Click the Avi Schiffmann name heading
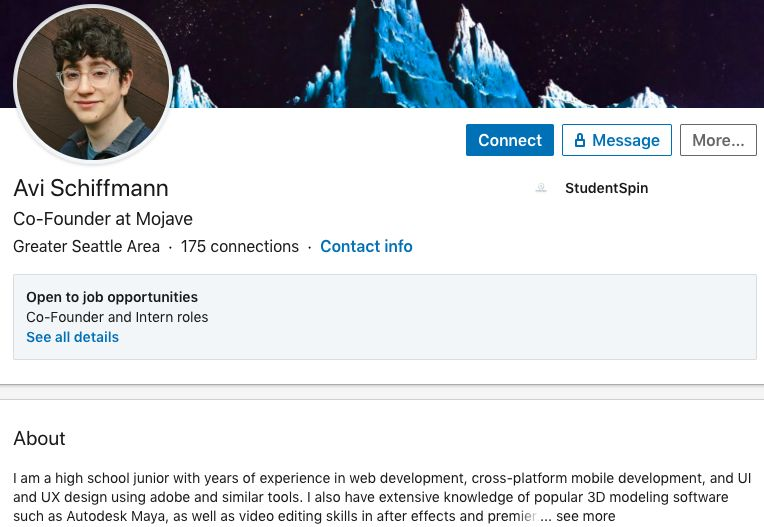This screenshot has height=527, width=764. click(x=91, y=188)
